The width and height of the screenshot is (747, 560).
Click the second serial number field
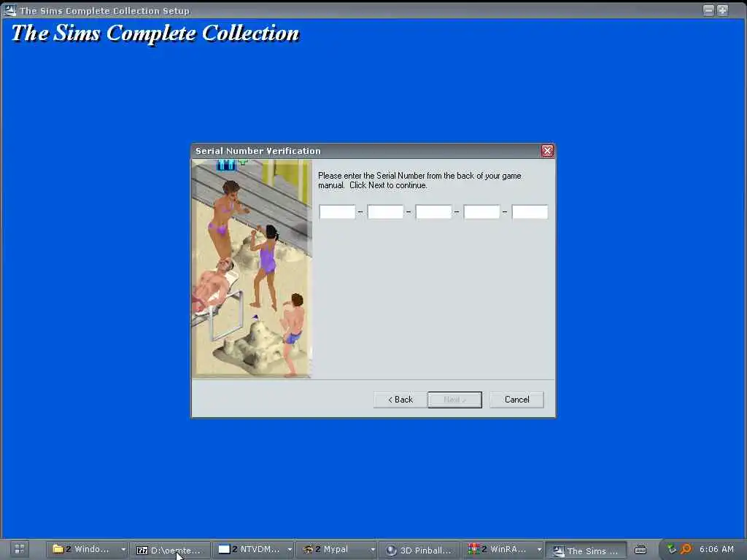pos(385,211)
